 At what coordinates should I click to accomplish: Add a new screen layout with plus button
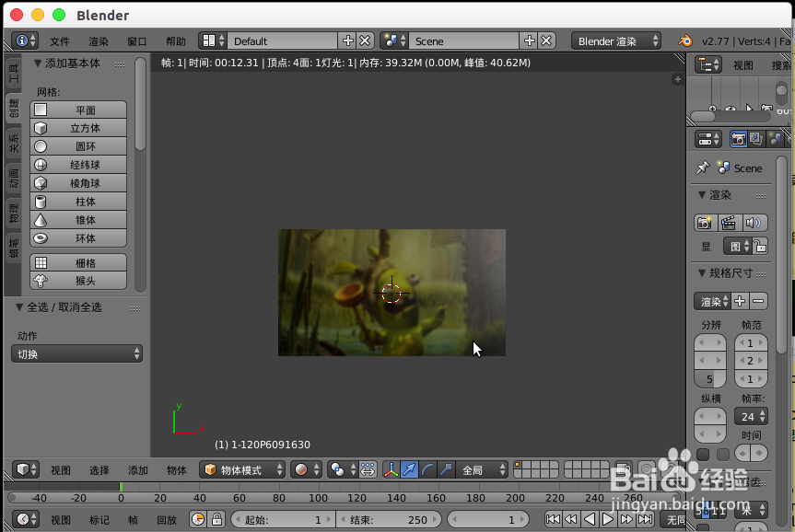point(348,40)
